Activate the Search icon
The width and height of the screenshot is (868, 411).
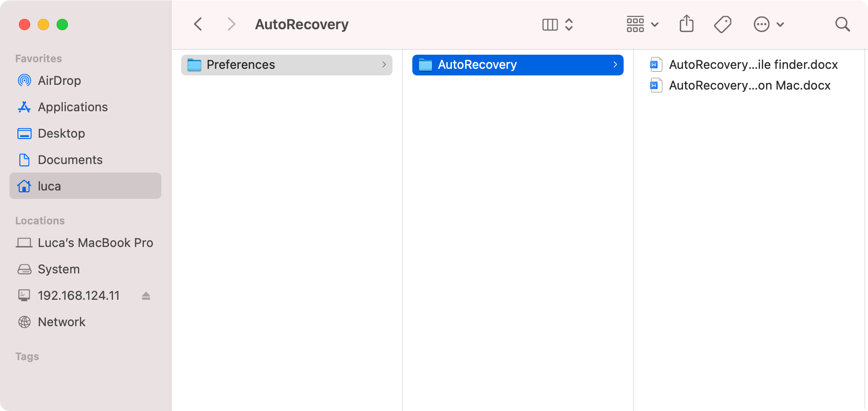[843, 24]
